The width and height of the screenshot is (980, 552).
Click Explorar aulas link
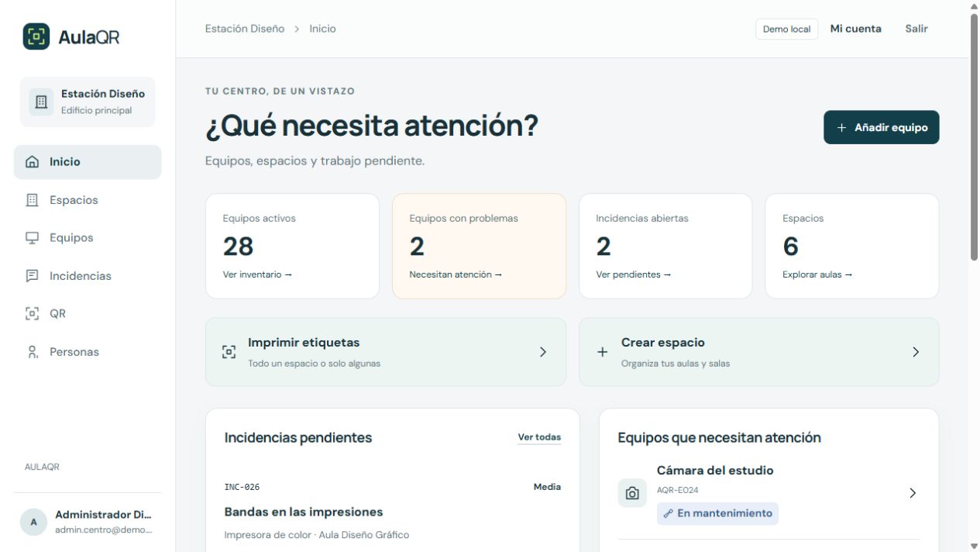click(x=817, y=274)
